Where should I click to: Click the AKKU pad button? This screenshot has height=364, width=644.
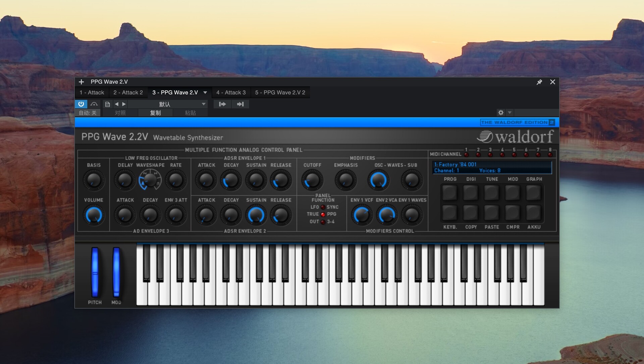[x=533, y=213]
